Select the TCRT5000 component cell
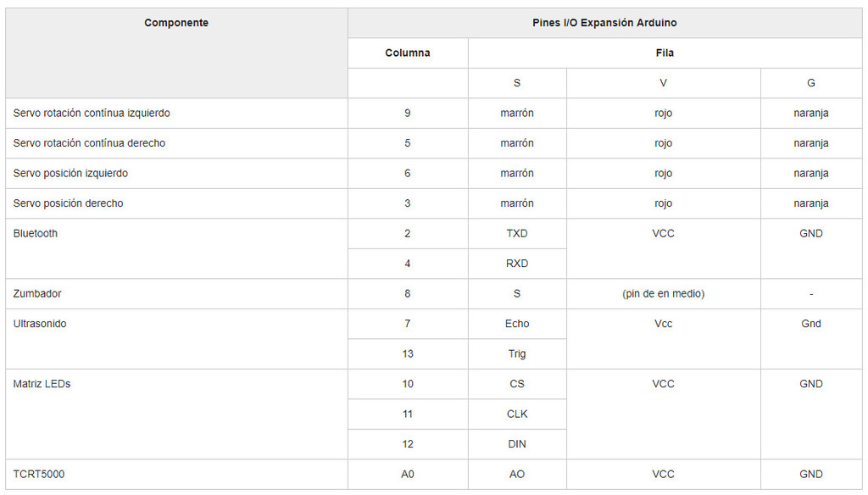The width and height of the screenshot is (868, 495). point(39,474)
